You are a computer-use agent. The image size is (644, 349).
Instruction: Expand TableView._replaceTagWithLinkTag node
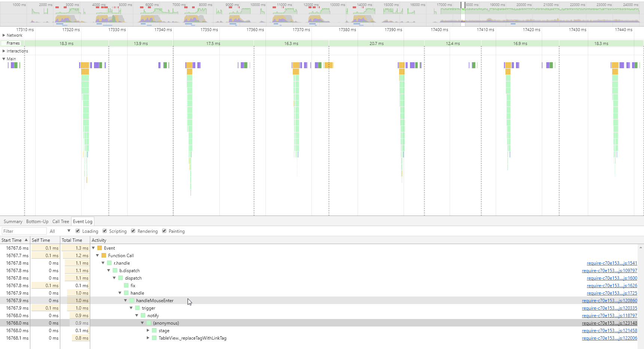click(148, 338)
